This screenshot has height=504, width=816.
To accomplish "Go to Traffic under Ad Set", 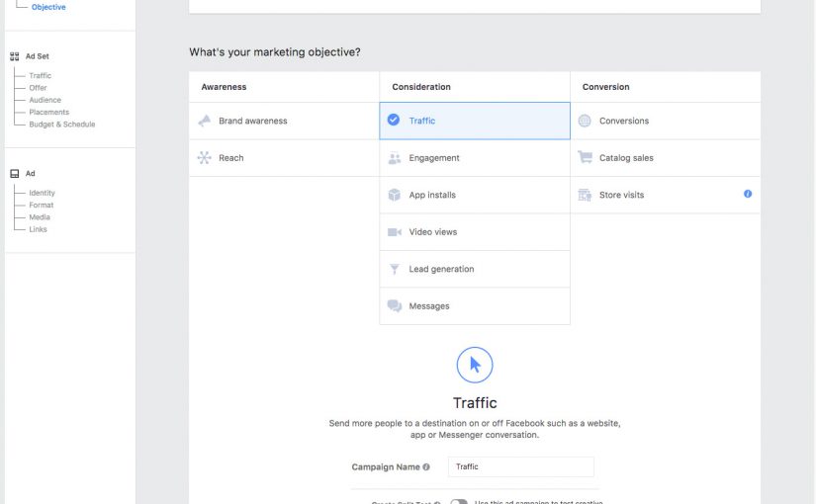I will (41, 75).
